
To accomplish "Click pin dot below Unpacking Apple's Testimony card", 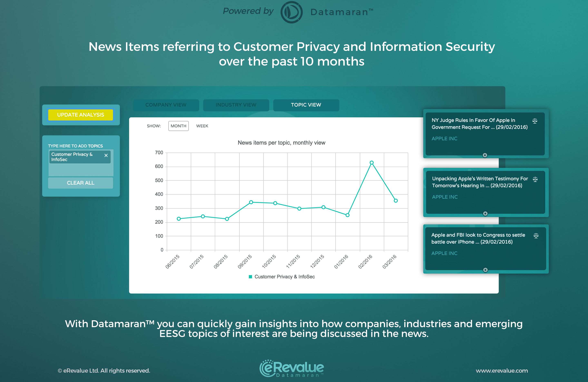I will point(485,214).
